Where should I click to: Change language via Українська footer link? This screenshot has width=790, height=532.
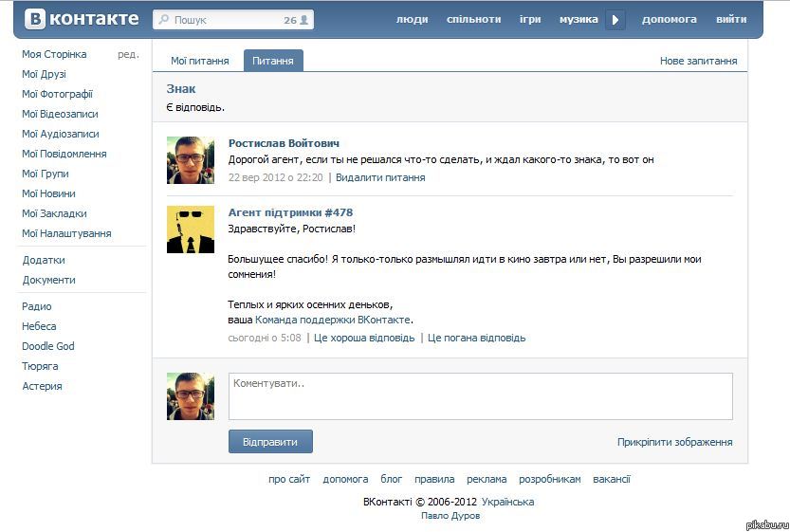pyautogui.click(x=508, y=502)
